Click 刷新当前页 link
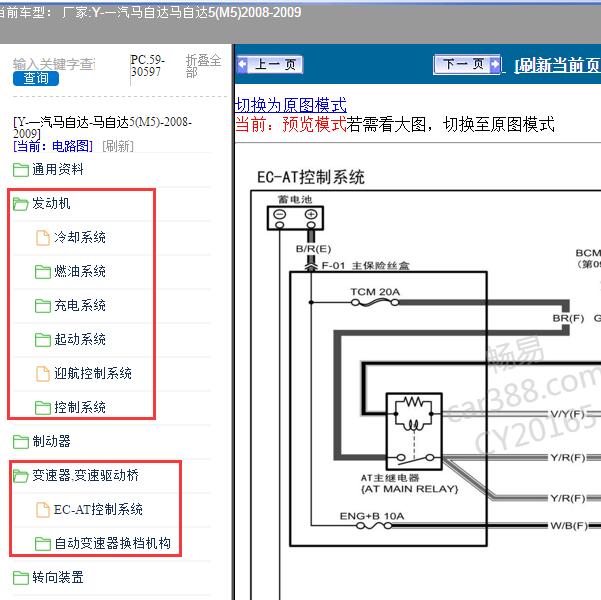 557,65
